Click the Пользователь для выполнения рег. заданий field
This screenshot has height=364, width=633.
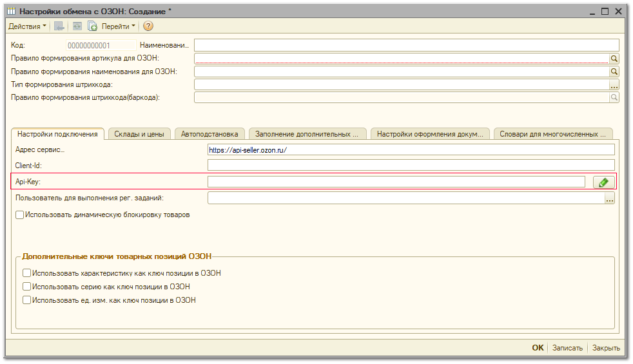pyautogui.click(x=406, y=198)
